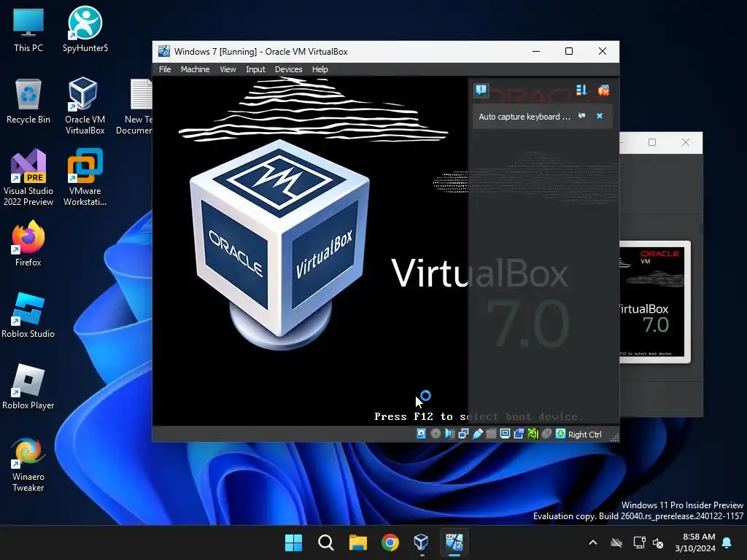Select the Firefox desktop shortcut

pos(28,244)
